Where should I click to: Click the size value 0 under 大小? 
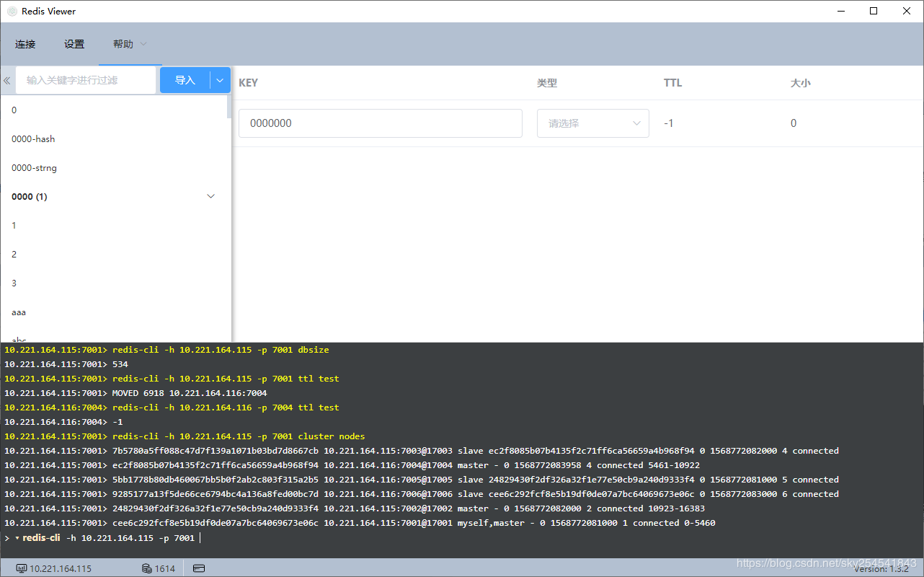(x=794, y=123)
